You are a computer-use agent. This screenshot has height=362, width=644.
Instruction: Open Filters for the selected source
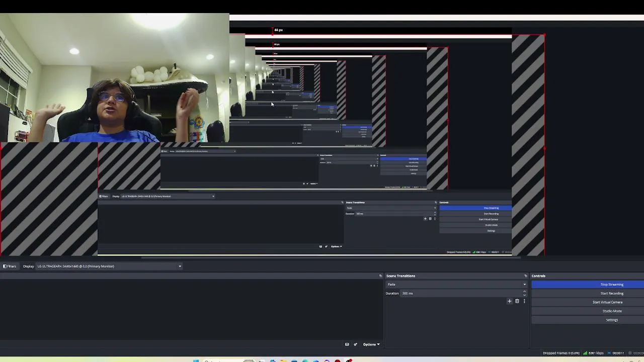tap(10, 266)
